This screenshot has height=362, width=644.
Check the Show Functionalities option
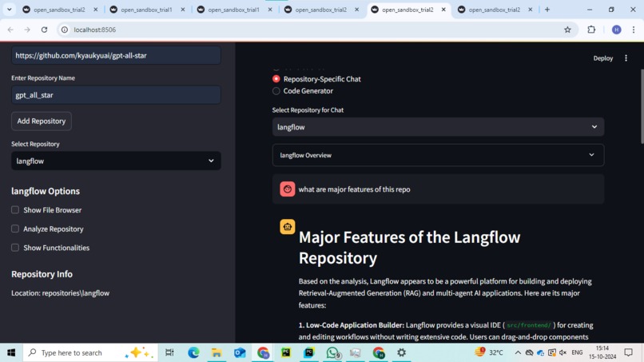tap(15, 248)
